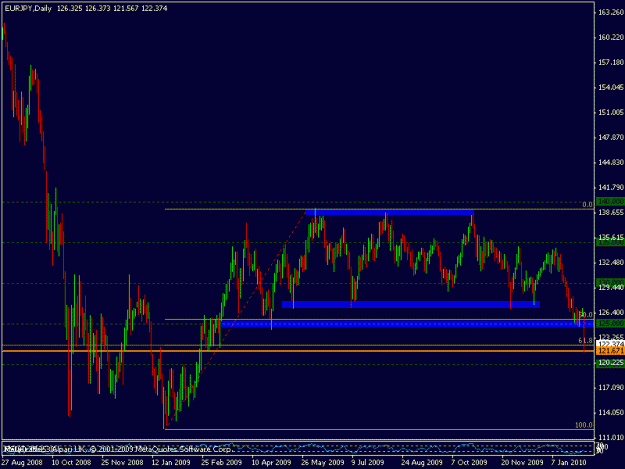Click the 154.045 price axis label
The width and height of the screenshot is (625, 469).
(611, 87)
